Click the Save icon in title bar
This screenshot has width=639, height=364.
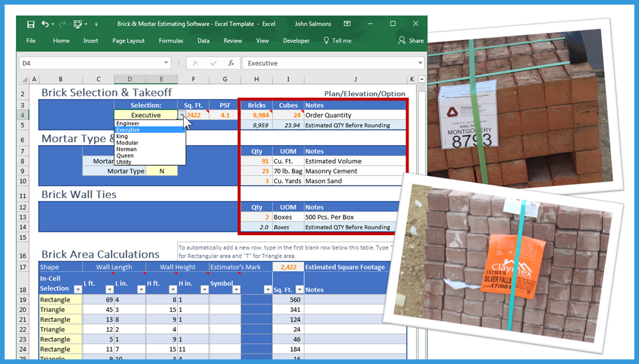click(x=31, y=24)
